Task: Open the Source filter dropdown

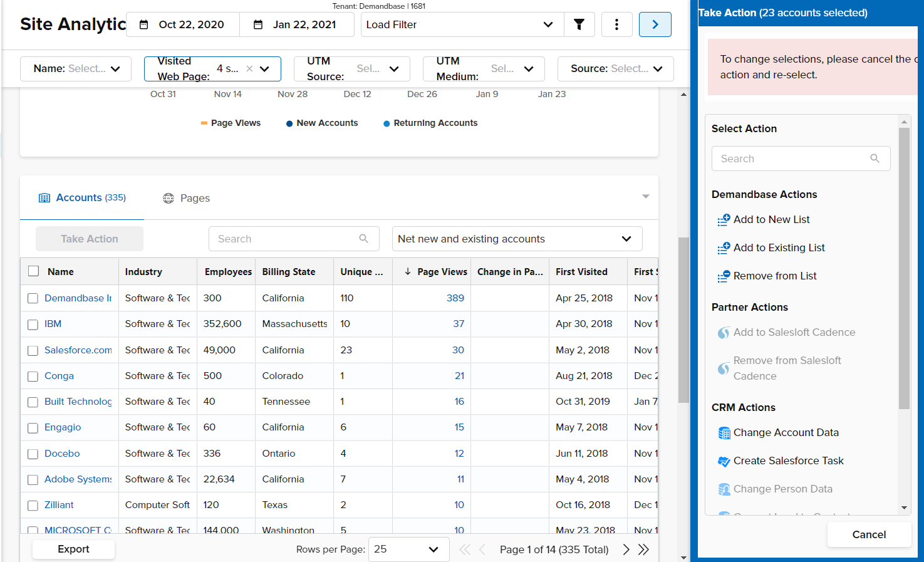Action: pyautogui.click(x=616, y=69)
